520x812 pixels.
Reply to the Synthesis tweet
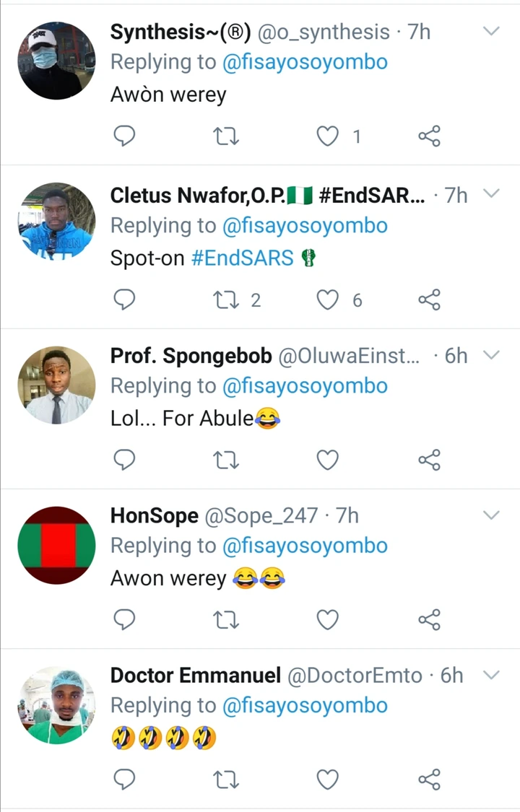pos(125,136)
